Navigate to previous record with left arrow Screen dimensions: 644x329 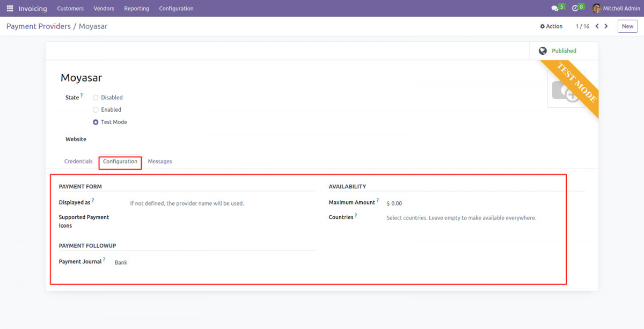click(x=596, y=26)
